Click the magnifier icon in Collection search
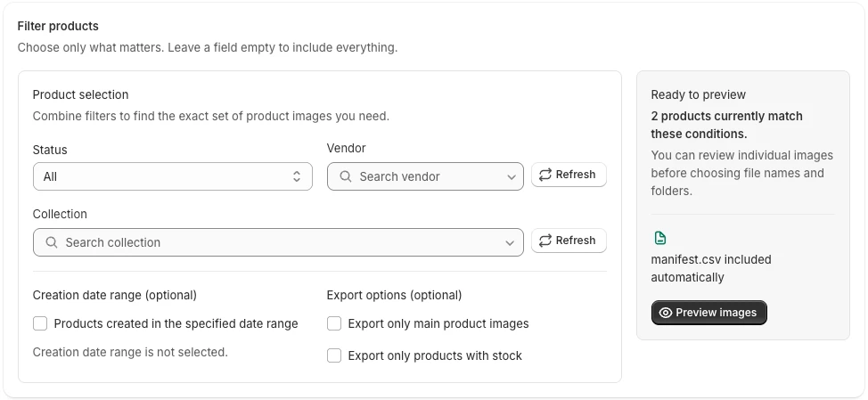Image resolution: width=868 pixels, height=400 pixels. pyautogui.click(x=52, y=242)
